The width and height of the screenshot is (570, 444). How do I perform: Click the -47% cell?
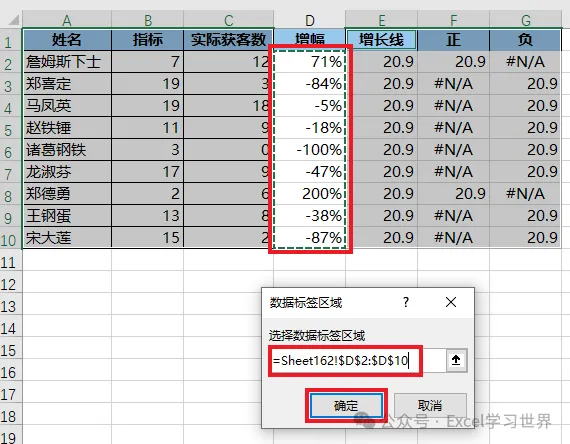click(x=309, y=172)
